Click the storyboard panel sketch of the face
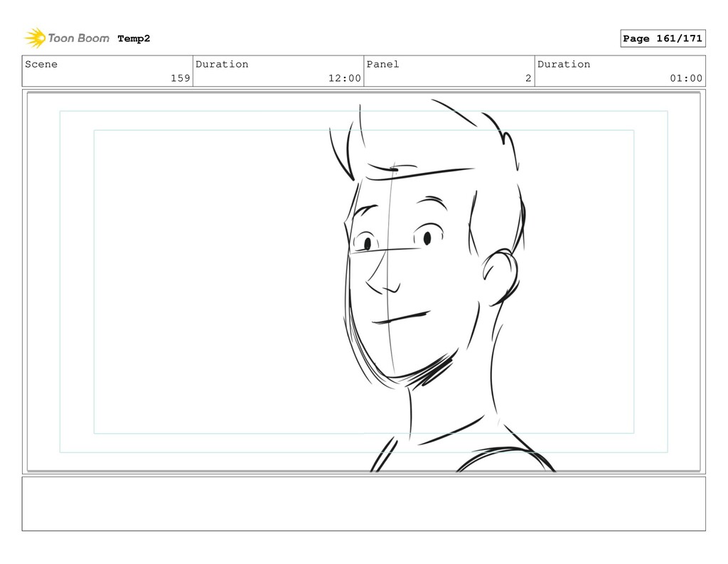Viewport: 728px width, 564px height. click(363, 282)
